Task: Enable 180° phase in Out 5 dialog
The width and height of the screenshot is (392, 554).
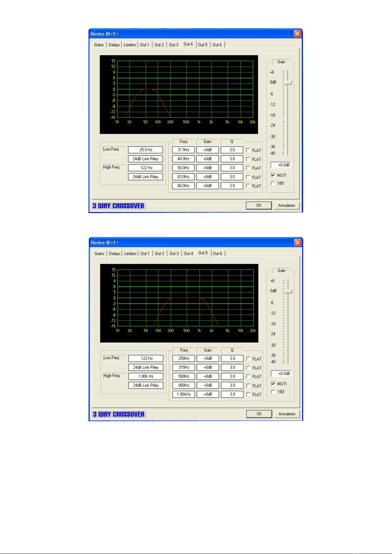Action: 273,392
